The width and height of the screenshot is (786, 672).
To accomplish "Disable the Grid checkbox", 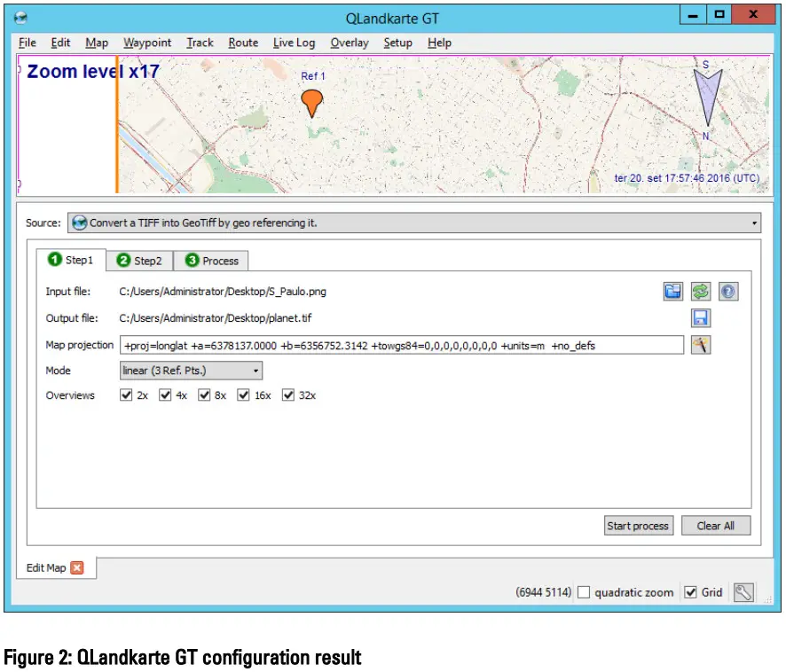I will [691, 592].
